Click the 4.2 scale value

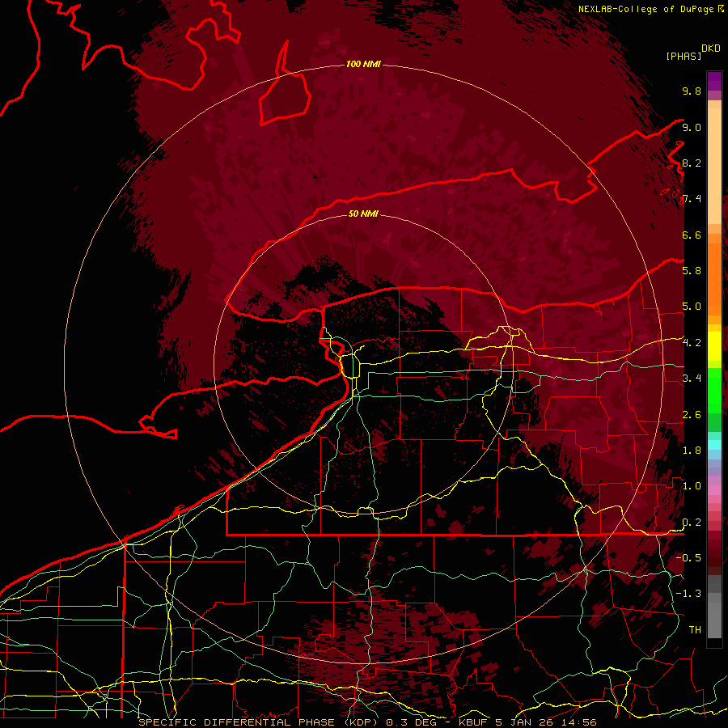(692, 343)
